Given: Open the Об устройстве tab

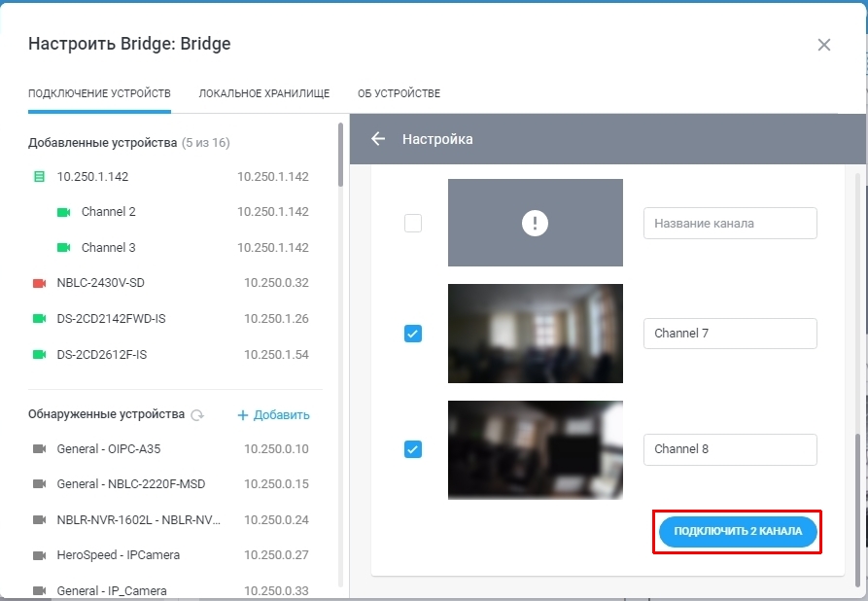Looking at the screenshot, I should pyautogui.click(x=399, y=93).
